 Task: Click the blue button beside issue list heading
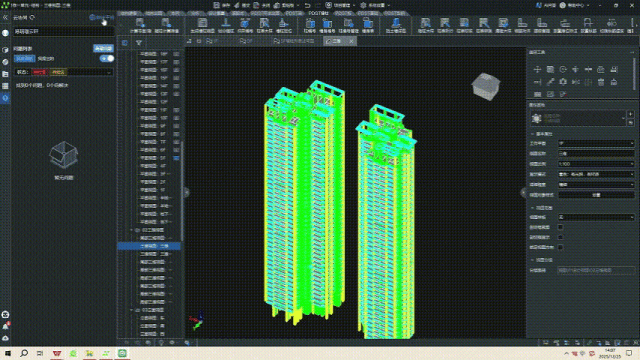pyautogui.click(x=103, y=48)
